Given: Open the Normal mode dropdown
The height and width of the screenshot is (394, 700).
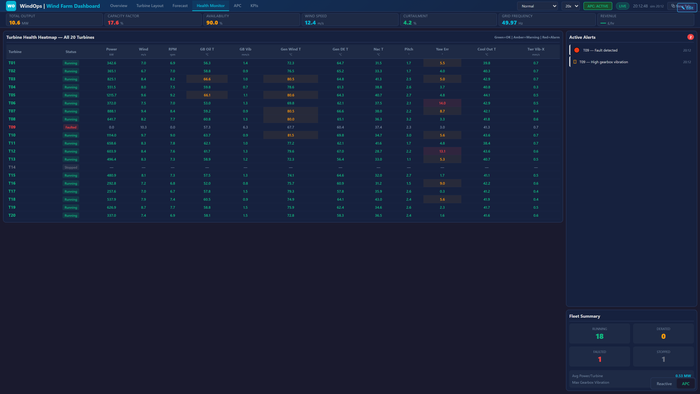Looking at the screenshot, I should 538,6.
